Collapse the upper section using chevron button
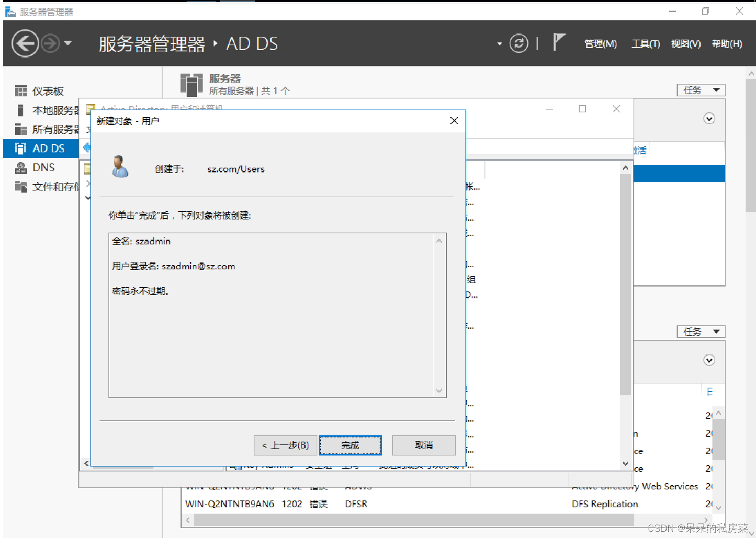Screen dimensions: 756x538 709,119
